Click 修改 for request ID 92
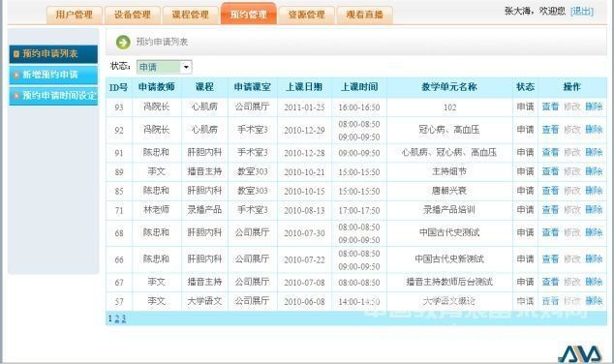Viewport: 614px width, 364px height. coord(572,130)
